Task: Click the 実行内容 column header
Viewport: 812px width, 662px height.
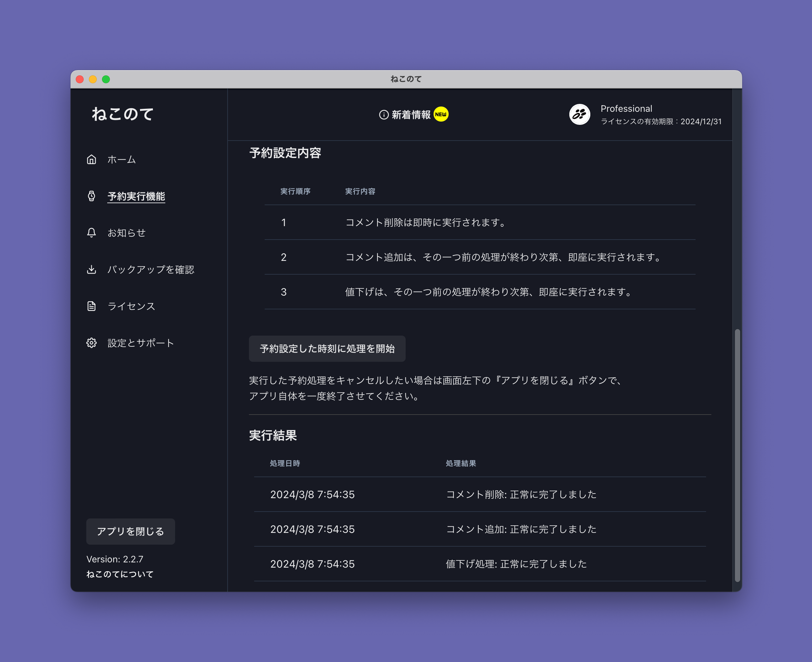Action: point(360,191)
